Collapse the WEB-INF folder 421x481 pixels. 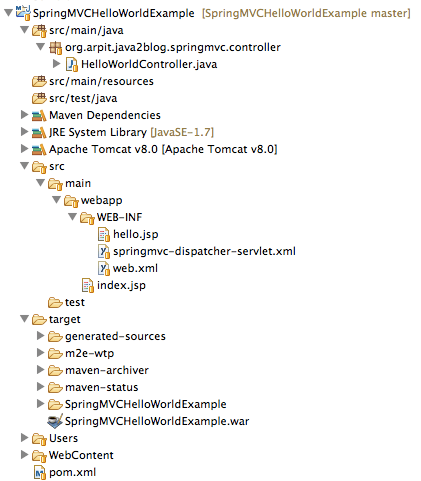[x=72, y=217]
